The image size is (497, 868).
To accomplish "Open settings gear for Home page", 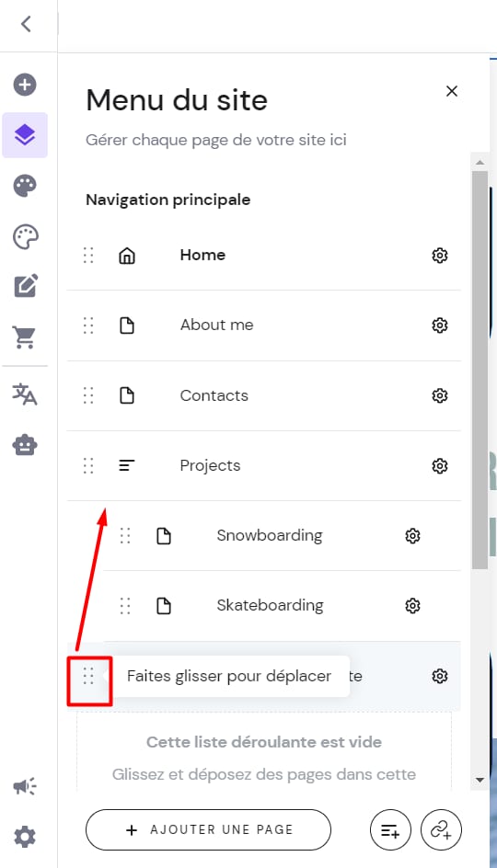I will pyautogui.click(x=439, y=256).
